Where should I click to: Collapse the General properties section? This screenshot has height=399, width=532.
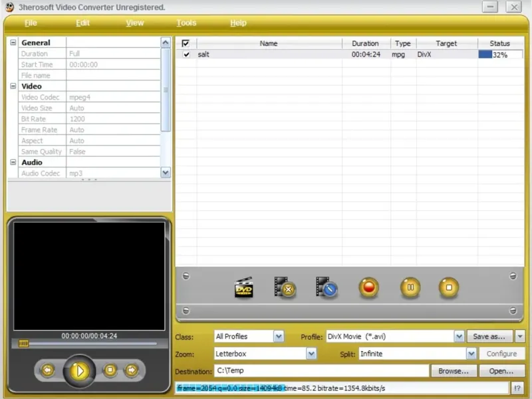13,43
